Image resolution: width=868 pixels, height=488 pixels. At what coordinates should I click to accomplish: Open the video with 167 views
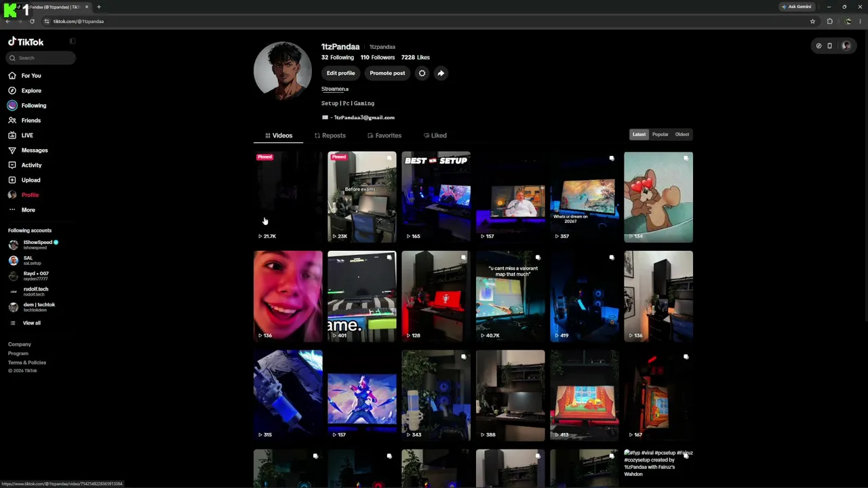[658, 395]
